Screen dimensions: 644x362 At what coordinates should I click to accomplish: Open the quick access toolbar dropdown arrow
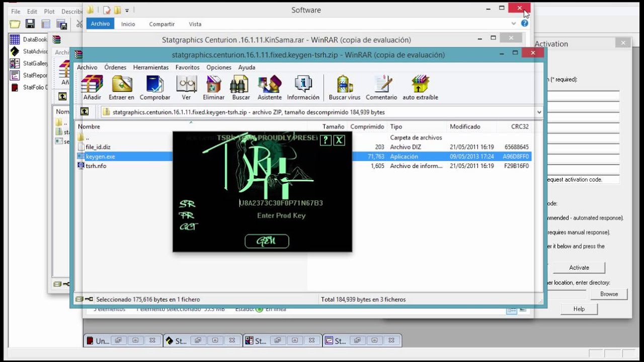point(127,10)
